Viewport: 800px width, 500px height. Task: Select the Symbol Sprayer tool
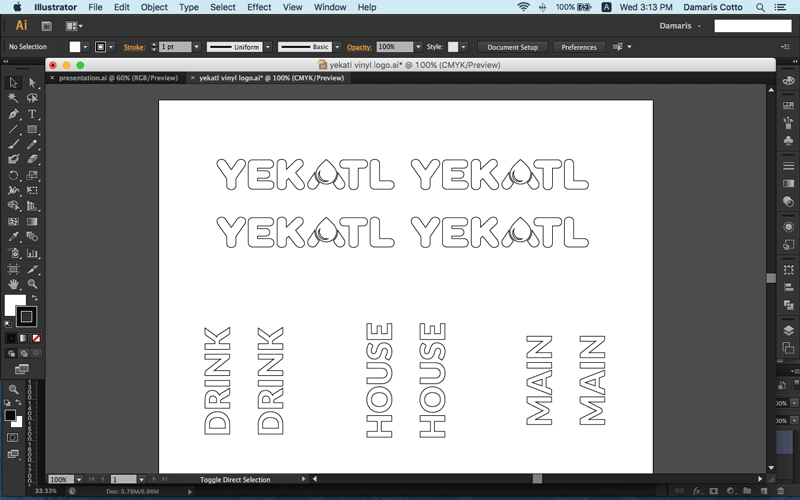(13, 253)
